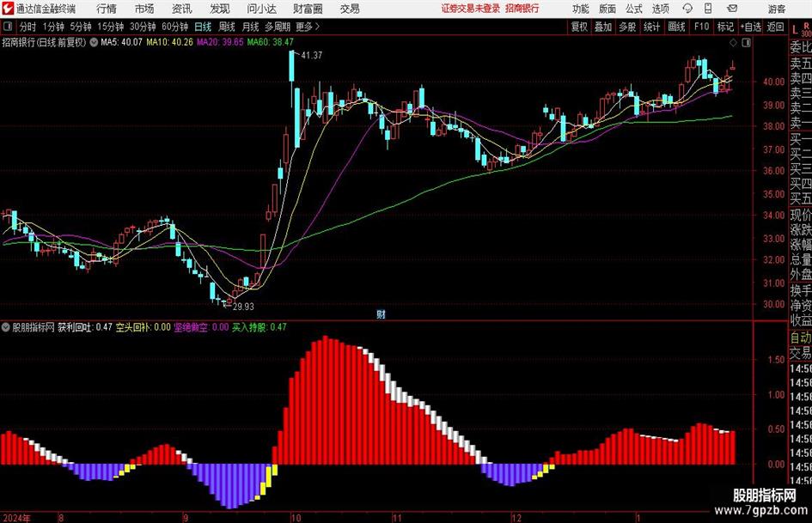
Task: Switch to the 5分钟 period tab
Action: click(x=81, y=27)
